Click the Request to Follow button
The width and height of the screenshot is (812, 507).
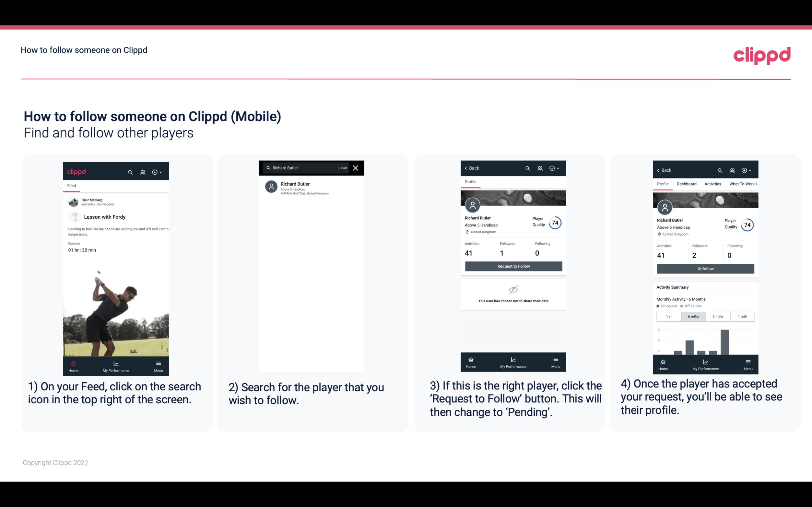point(513,266)
